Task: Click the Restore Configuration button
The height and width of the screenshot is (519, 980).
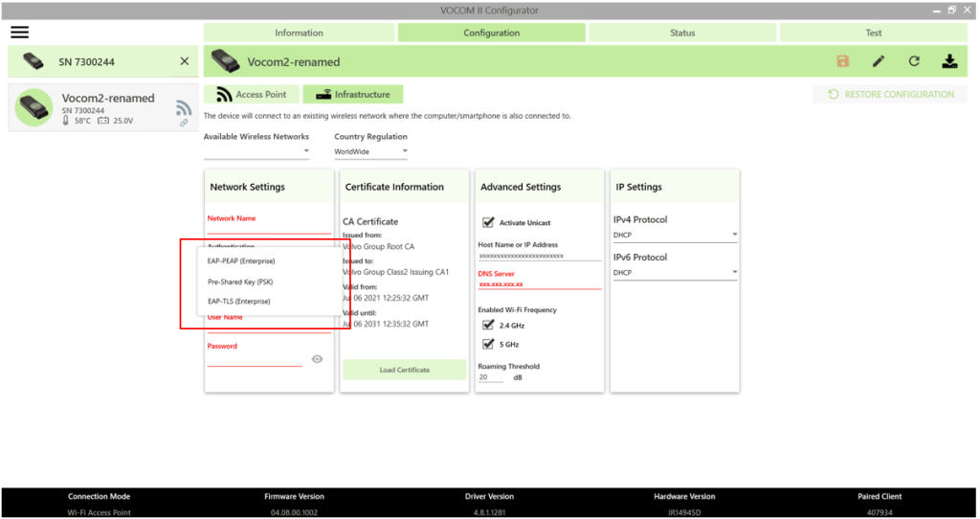Action: click(890, 95)
